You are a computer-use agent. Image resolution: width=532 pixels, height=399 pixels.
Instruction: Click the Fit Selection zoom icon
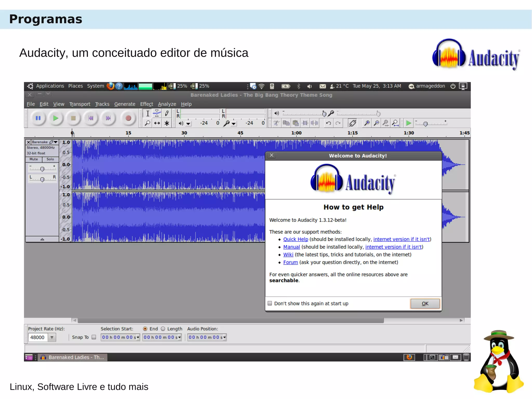[386, 123]
